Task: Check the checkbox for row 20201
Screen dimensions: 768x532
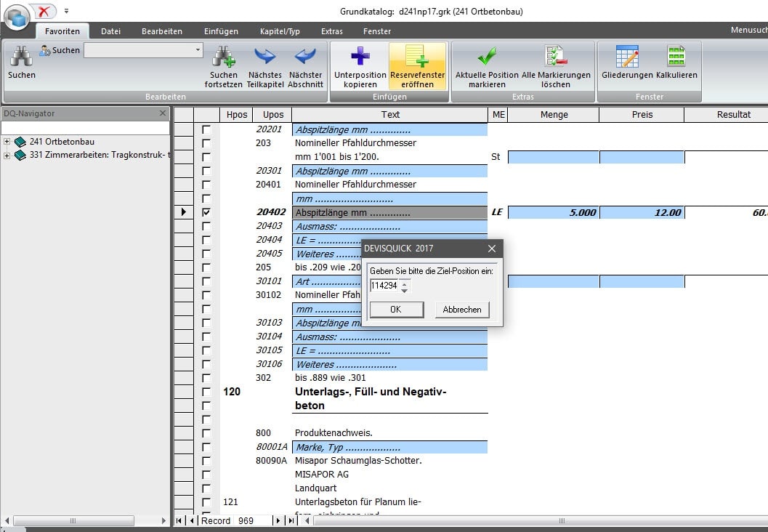Action: tap(206, 129)
